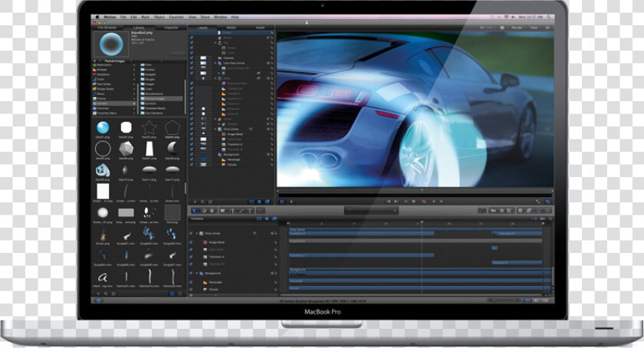This screenshot has height=348, width=644.
Task: Toggle Background checkbox in Timeline
Action: [192, 273]
